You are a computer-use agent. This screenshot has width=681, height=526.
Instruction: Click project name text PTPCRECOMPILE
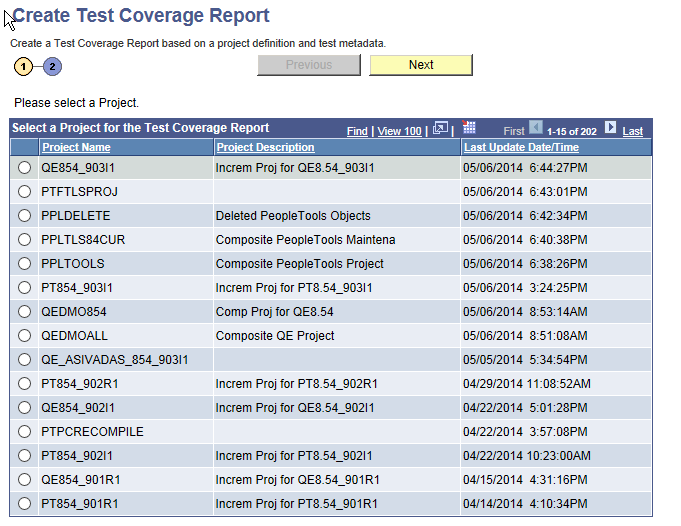pyautogui.click(x=92, y=432)
